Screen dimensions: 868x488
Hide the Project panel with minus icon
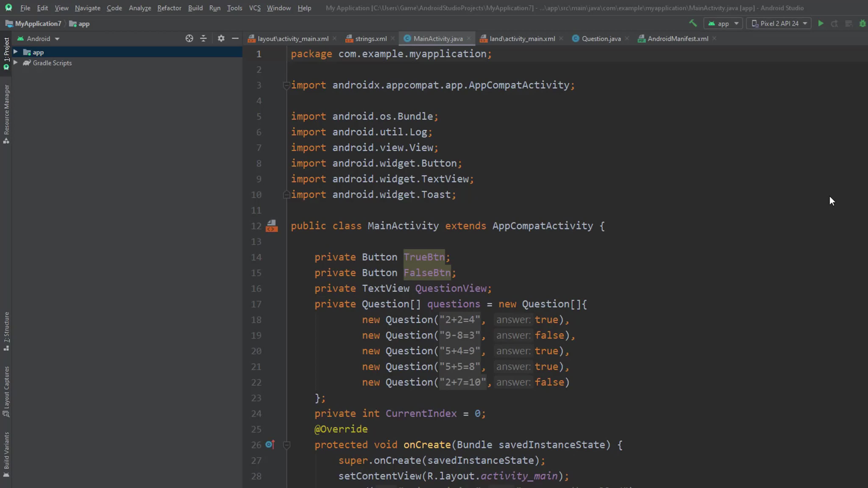[235, 39]
